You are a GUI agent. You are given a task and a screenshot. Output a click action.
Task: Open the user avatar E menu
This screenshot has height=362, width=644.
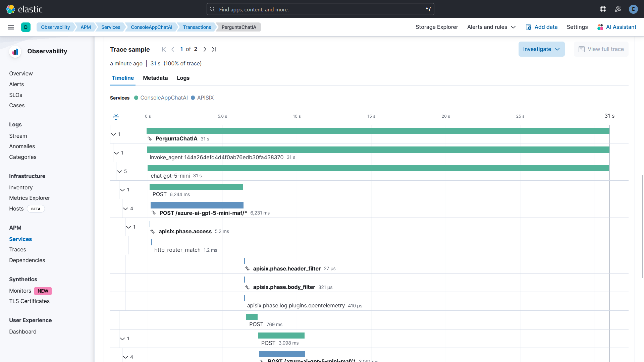coord(633,9)
